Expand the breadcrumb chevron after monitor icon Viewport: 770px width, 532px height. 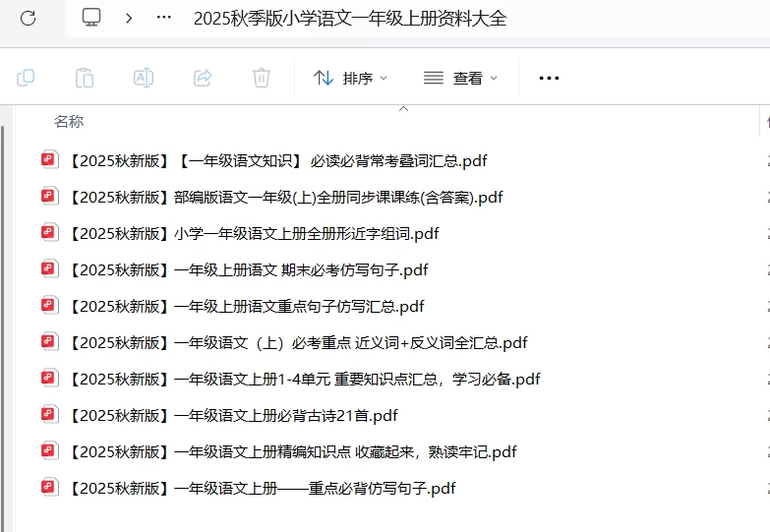point(129,18)
